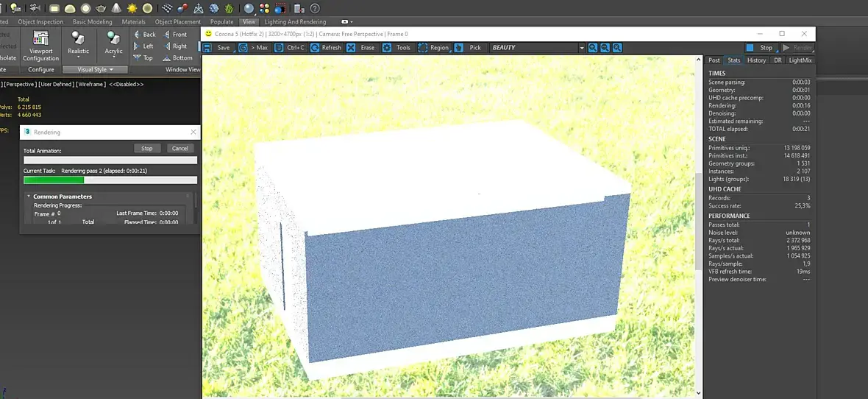Erase the Corona frame buffer

(x=361, y=48)
